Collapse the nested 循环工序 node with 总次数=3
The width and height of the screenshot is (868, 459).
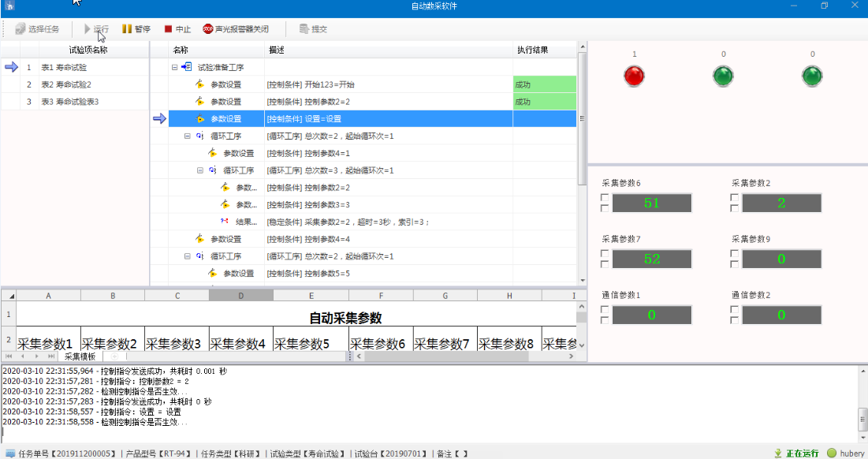[200, 170]
